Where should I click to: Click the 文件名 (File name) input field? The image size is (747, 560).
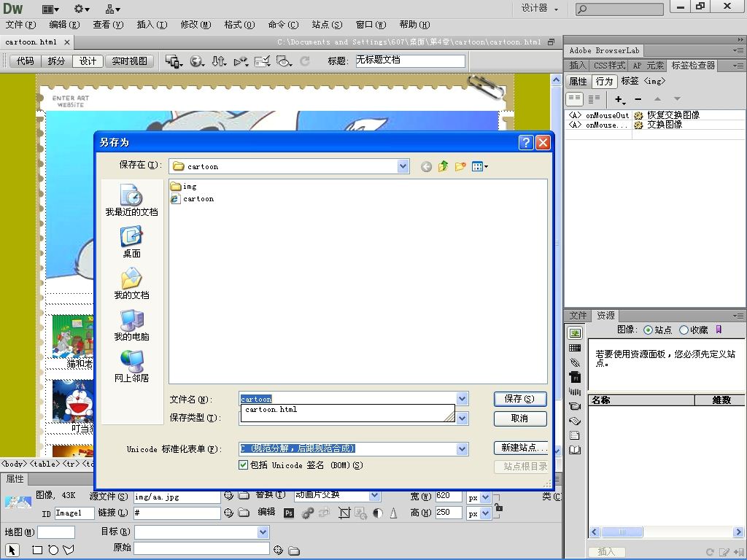coord(348,399)
